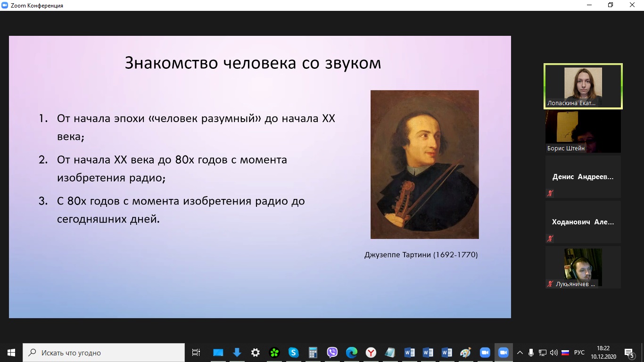Click list item 2 'От начала XX века'
The image size is (644, 362).
pos(163,169)
